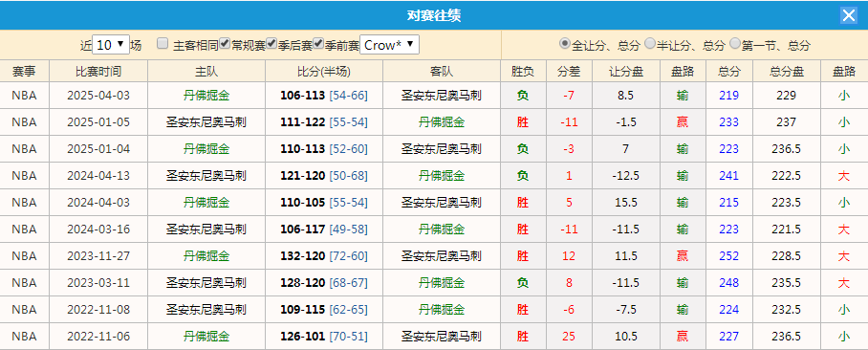This screenshot has width=868, height=350.
Task: Click the 比分(半场) column header
Action: point(324,71)
